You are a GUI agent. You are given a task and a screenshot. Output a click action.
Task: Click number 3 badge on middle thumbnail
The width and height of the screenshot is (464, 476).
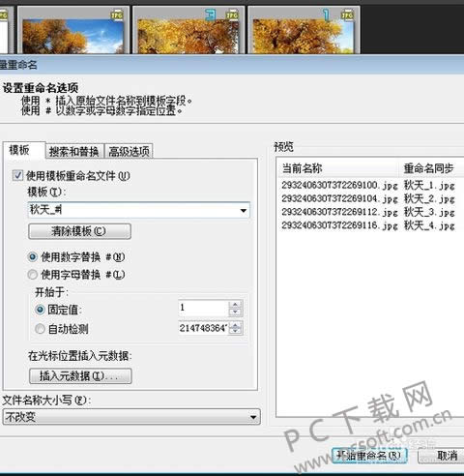211,15
